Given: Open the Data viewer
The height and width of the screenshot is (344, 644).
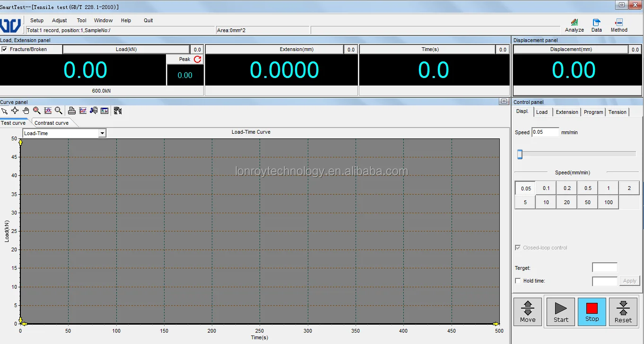Looking at the screenshot, I should tap(596, 25).
